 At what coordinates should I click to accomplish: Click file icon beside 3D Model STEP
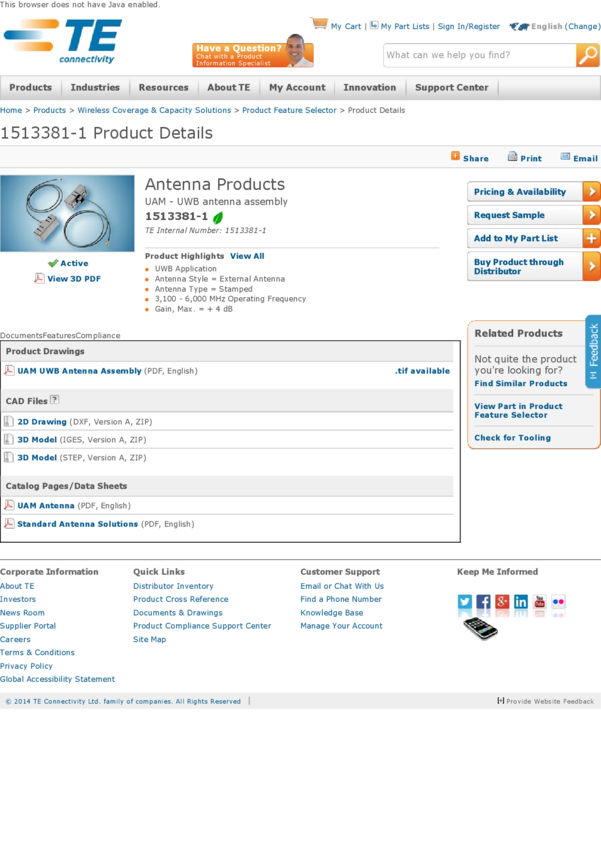click(9, 457)
